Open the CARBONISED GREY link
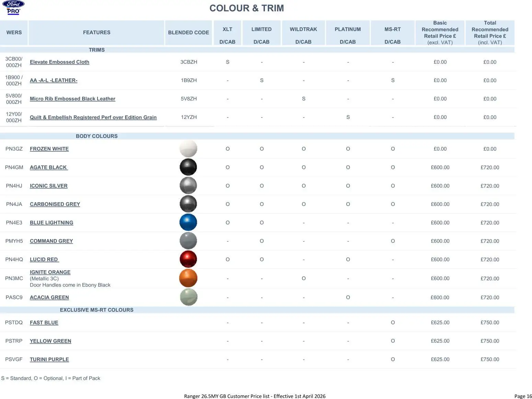 click(55, 204)
